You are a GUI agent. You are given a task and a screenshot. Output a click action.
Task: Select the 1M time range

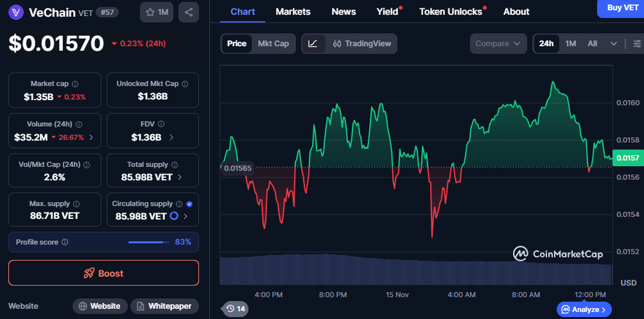tap(570, 44)
